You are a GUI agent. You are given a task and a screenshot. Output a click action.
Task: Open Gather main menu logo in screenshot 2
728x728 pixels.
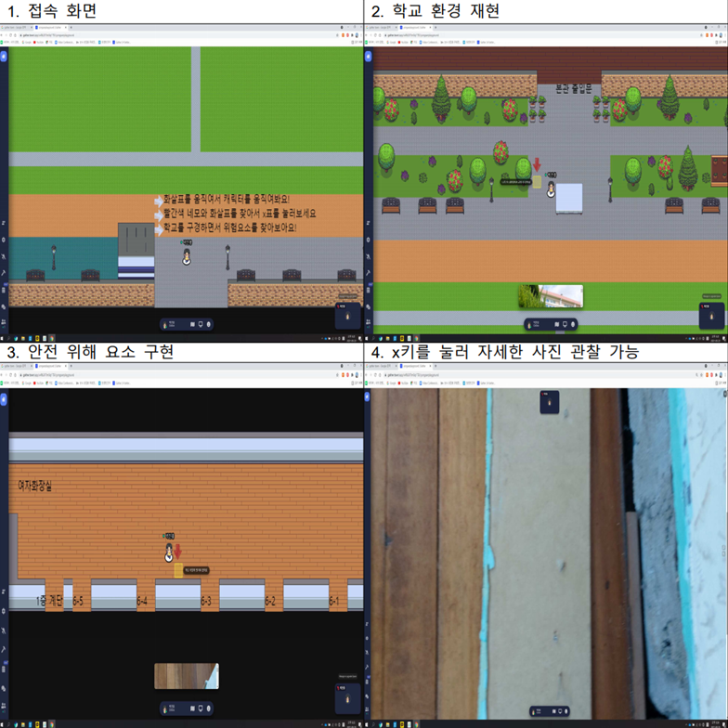(368, 56)
